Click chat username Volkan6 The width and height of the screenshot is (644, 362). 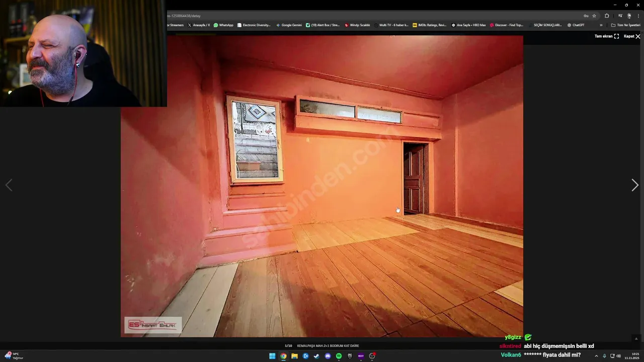[x=511, y=355]
